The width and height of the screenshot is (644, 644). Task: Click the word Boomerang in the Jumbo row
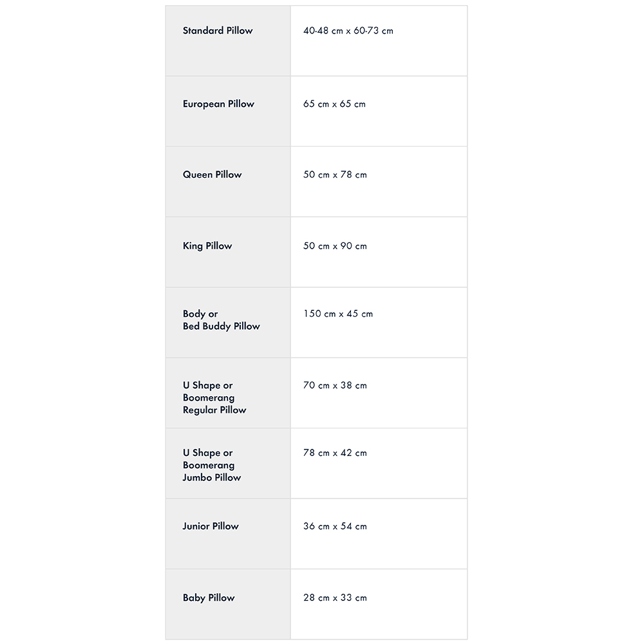pyautogui.click(x=209, y=466)
